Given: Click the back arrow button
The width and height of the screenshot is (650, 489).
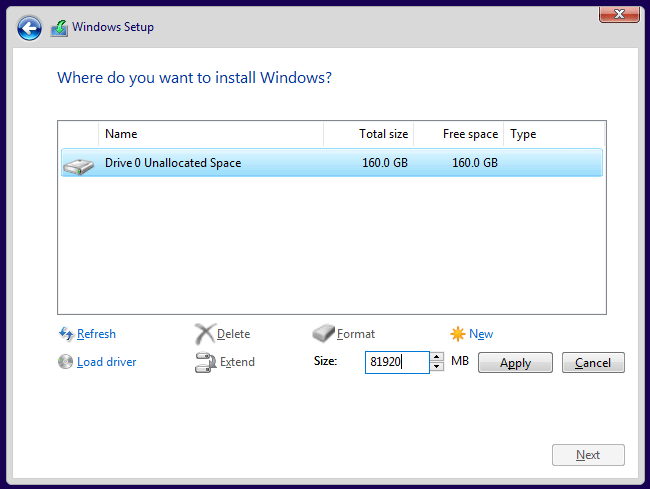Looking at the screenshot, I should (x=30, y=28).
